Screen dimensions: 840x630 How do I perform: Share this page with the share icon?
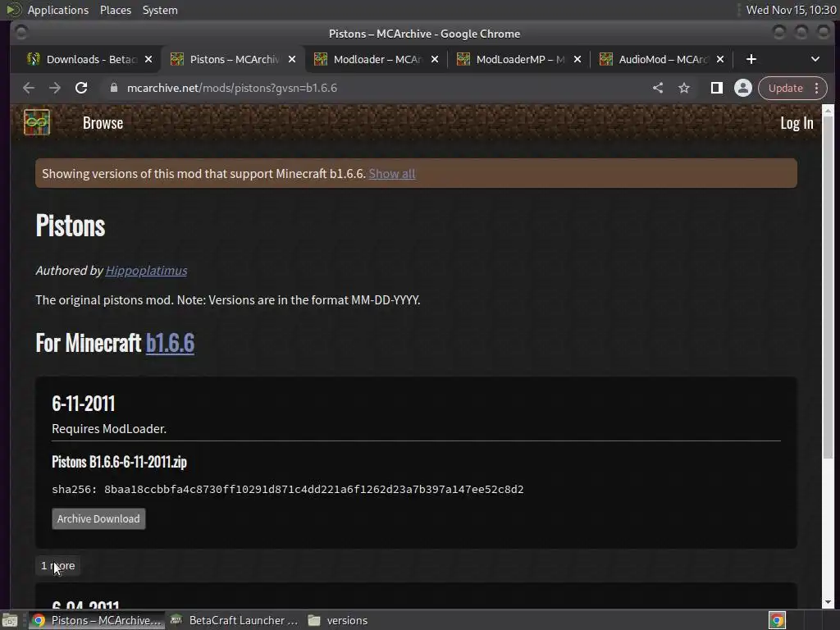(658, 88)
